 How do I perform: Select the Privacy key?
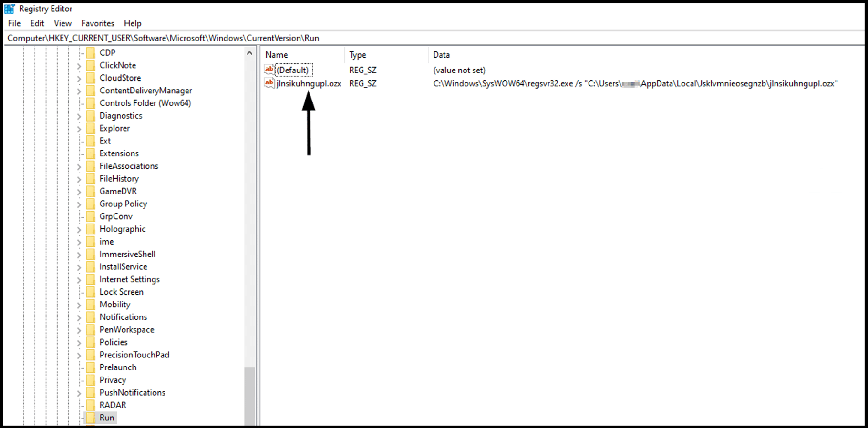click(113, 380)
